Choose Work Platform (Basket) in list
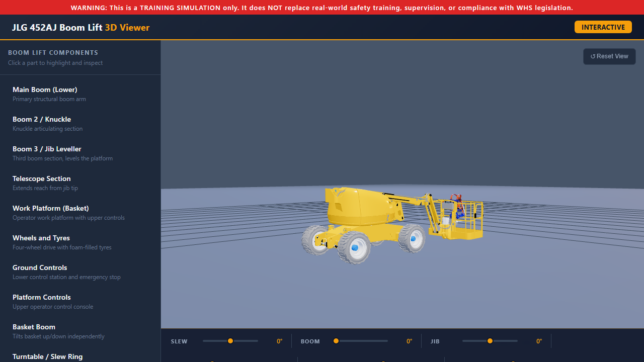The image size is (644, 362). click(80, 213)
